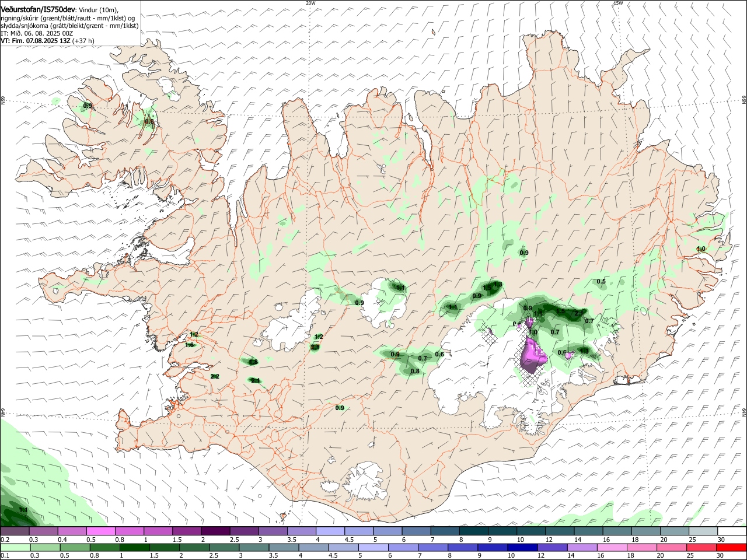The image size is (747, 560).
Task: Select the snow scale swatch labeled 1.5
Action: (x=187, y=531)
